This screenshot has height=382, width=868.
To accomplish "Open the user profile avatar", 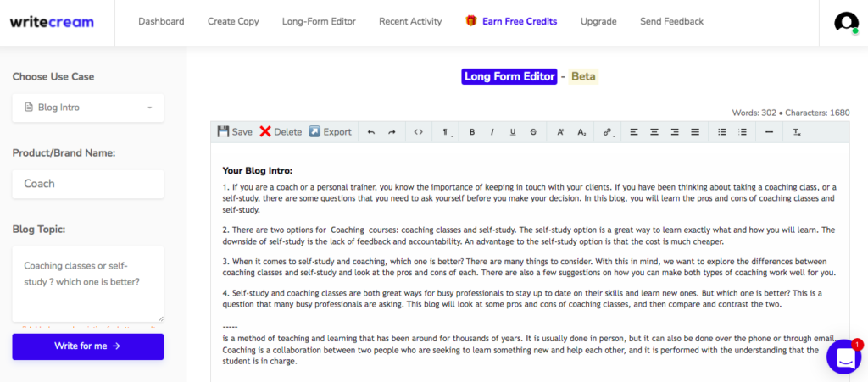I will point(847,23).
